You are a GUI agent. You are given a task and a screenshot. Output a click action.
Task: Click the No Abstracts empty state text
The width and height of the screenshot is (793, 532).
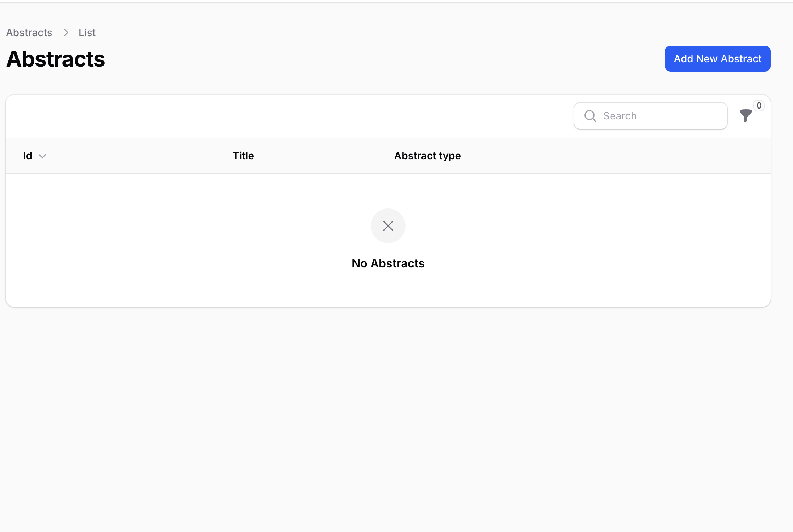tap(388, 263)
